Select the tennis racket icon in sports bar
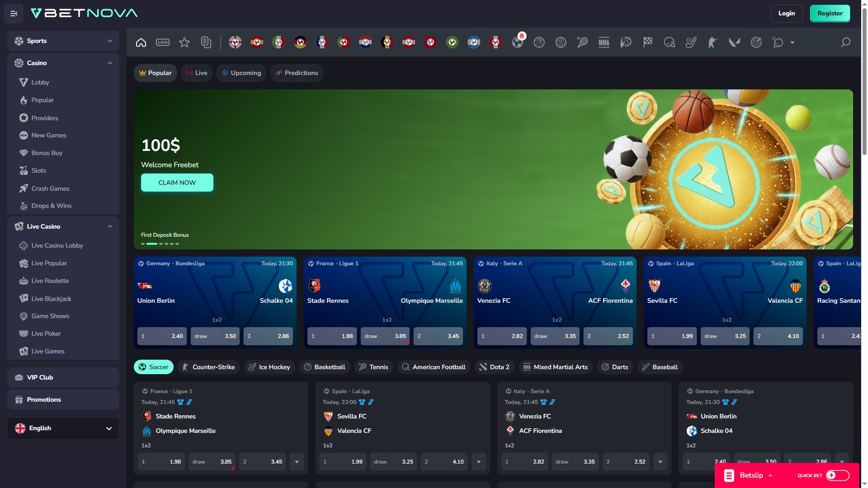This screenshot has width=868, height=488. point(583,42)
